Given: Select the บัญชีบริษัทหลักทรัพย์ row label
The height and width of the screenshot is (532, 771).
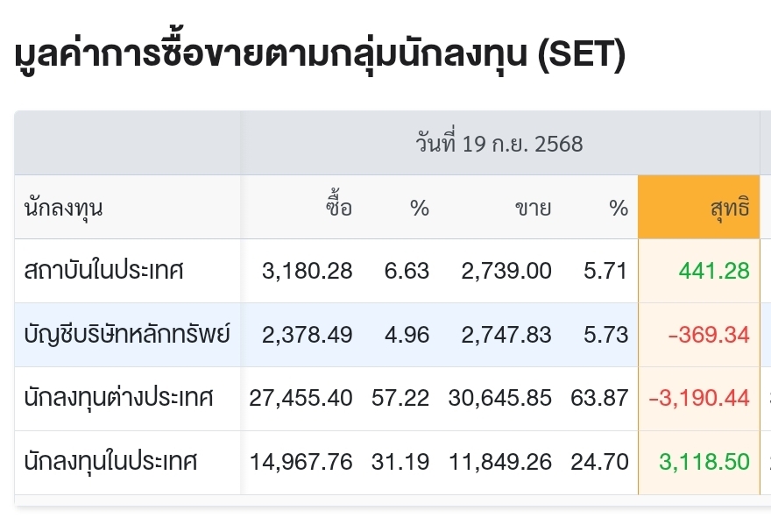Looking at the screenshot, I should click(x=127, y=334).
